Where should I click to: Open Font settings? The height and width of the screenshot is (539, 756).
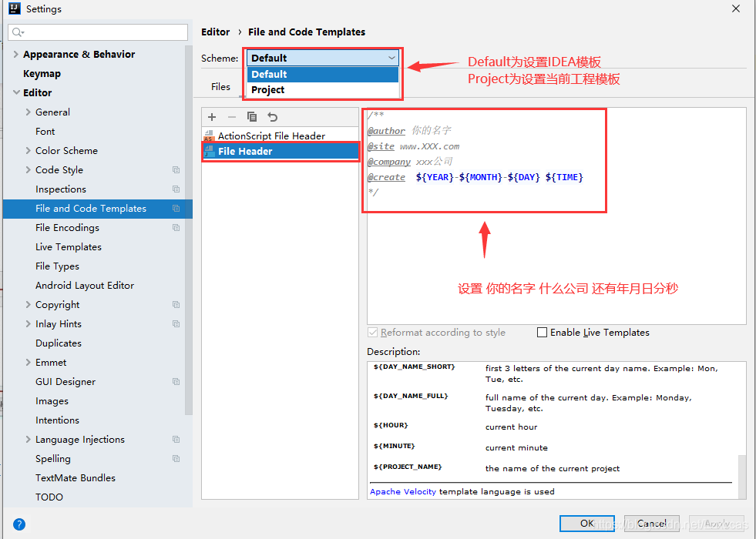pyautogui.click(x=45, y=131)
